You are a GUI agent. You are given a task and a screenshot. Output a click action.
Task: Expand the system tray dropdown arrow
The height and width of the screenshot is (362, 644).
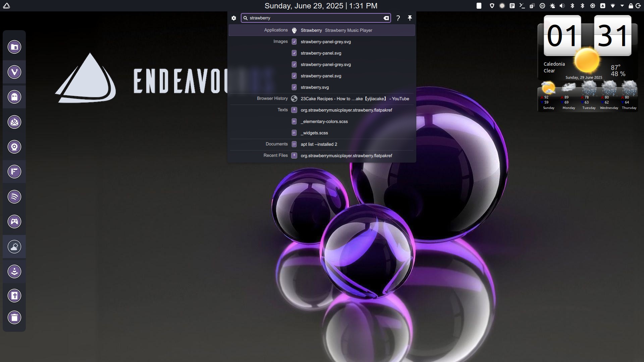click(622, 6)
